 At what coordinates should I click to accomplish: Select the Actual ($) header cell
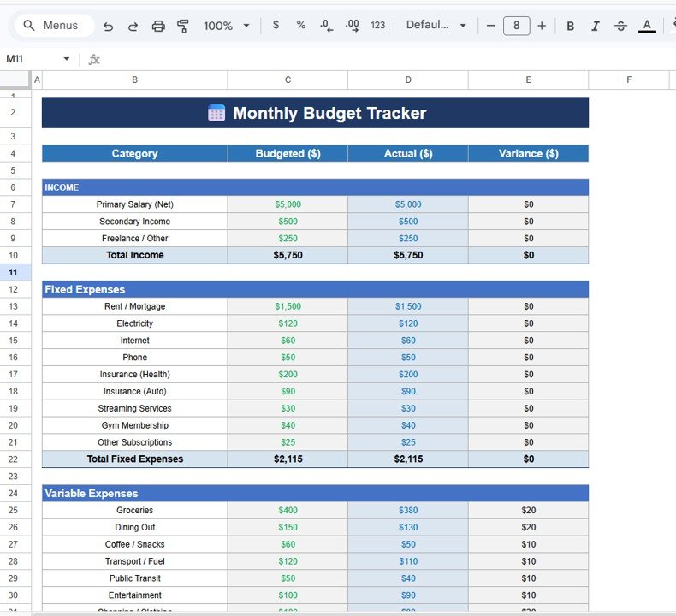pos(408,153)
